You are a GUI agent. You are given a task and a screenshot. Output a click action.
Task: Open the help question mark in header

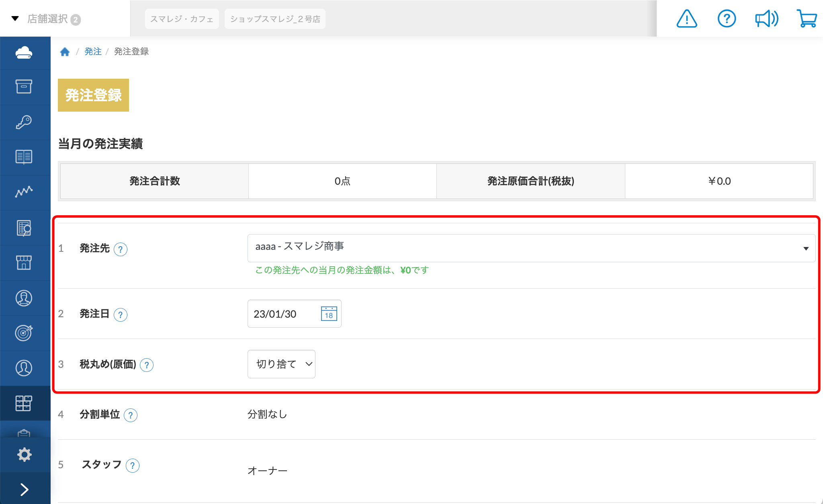click(x=727, y=18)
